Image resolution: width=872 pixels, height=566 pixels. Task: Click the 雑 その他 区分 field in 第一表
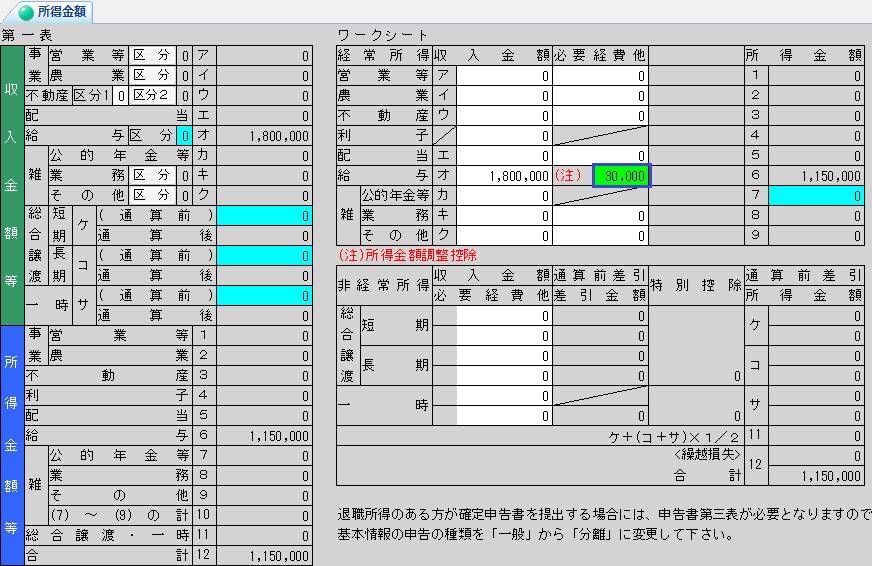coord(184,196)
